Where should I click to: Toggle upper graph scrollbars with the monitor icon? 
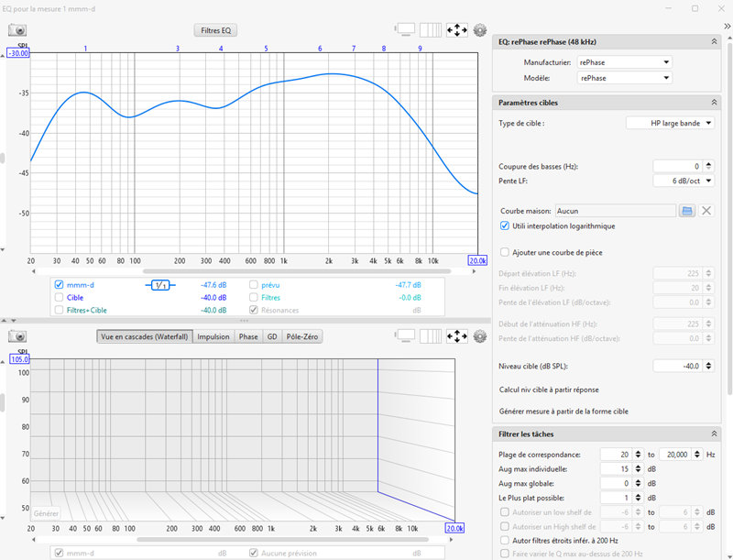(x=405, y=30)
